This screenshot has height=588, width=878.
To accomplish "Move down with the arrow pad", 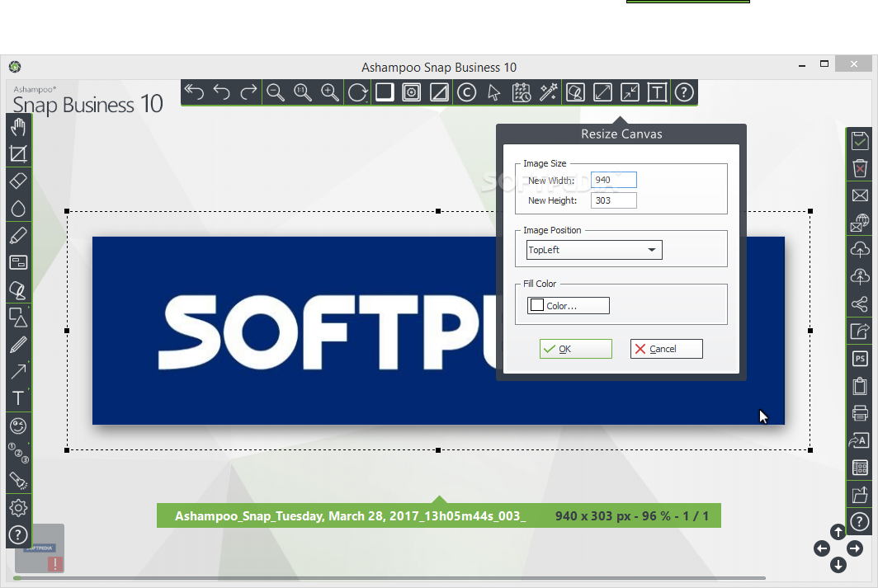I will [838, 565].
